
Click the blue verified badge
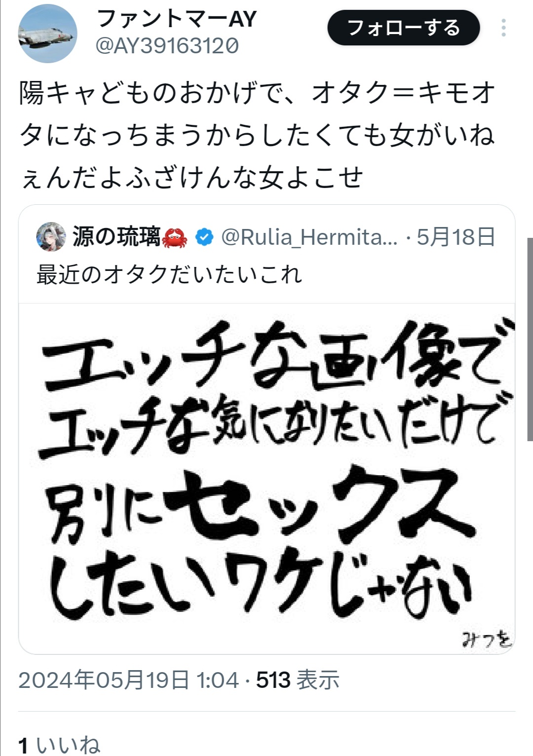click(204, 237)
